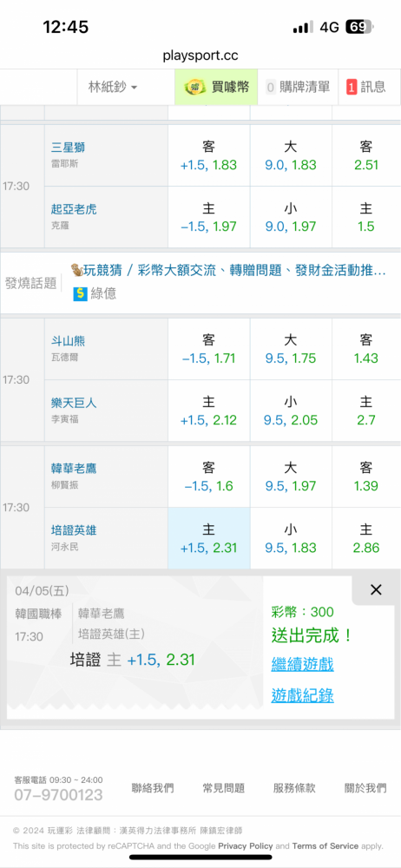Select 三星獅 客 +1.5 spread bet
This screenshot has height=868, width=401.
tap(209, 155)
